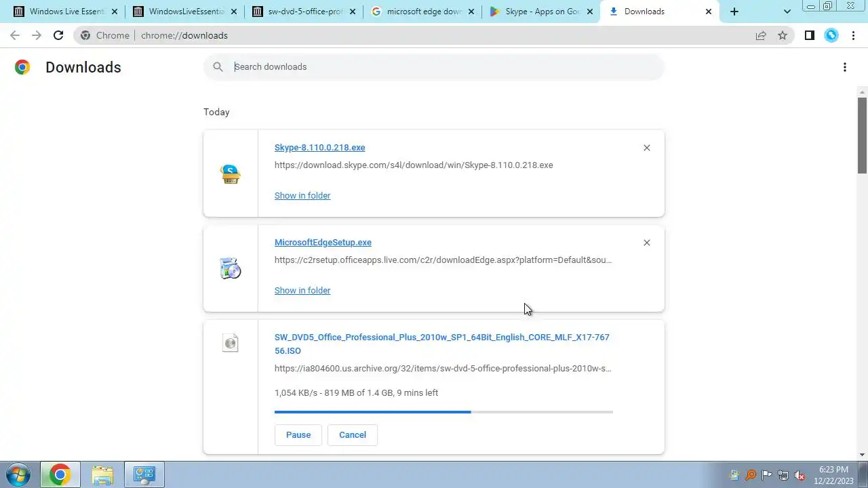This screenshot has height=488, width=868.
Task: Close the Windows Live Essentials first tab
Action: [113, 12]
